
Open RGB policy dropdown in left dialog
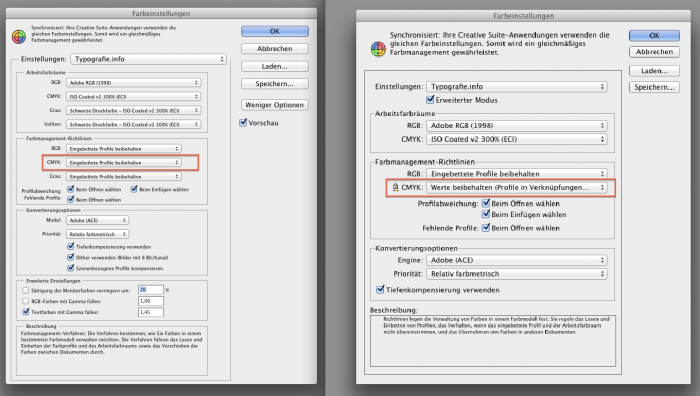pos(124,149)
